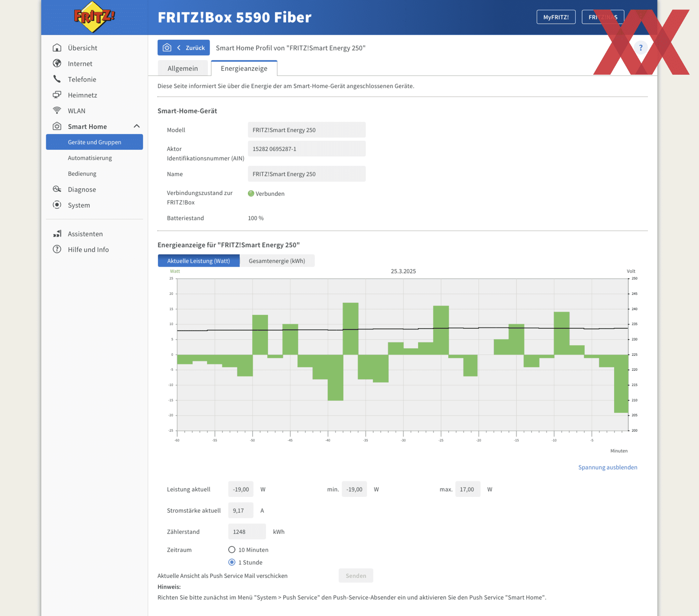
Task: Click the chart date 25.3.2025
Action: coord(403,271)
